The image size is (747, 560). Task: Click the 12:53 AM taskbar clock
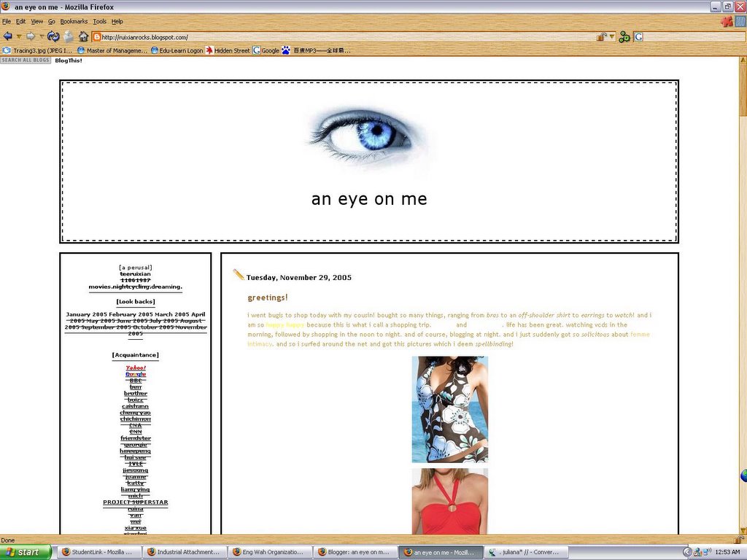tap(727, 552)
